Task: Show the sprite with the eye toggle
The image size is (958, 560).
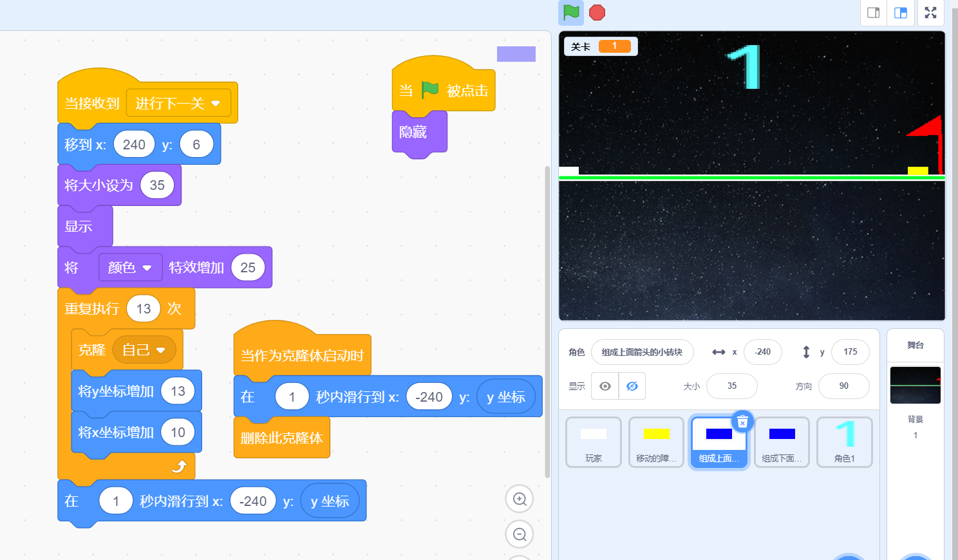Action: coord(603,386)
